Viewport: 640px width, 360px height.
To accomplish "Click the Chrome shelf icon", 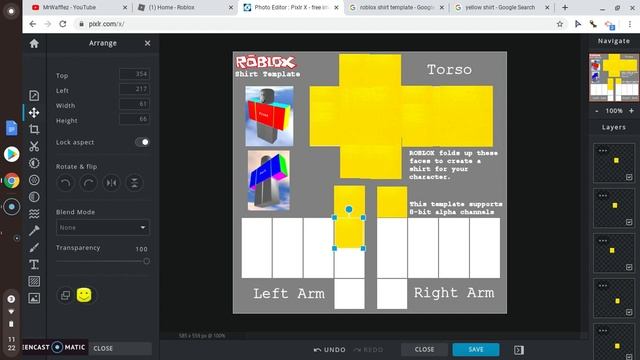I will click(11, 180).
